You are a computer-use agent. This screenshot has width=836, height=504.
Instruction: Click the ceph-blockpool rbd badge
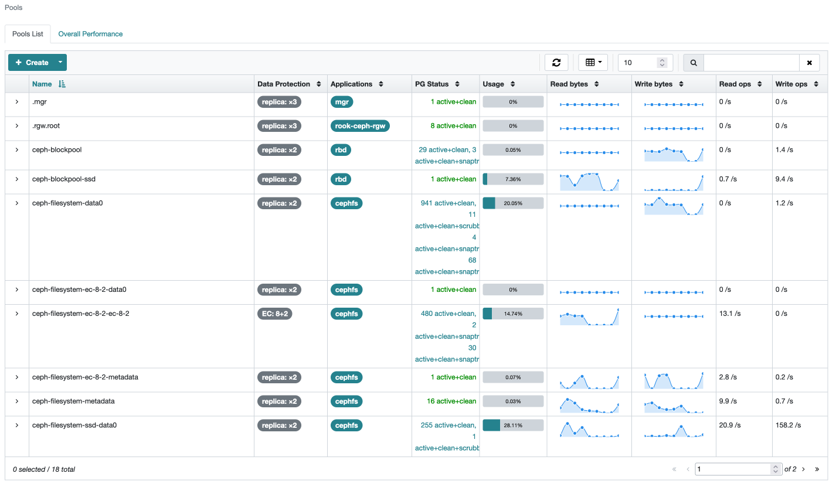pos(341,150)
